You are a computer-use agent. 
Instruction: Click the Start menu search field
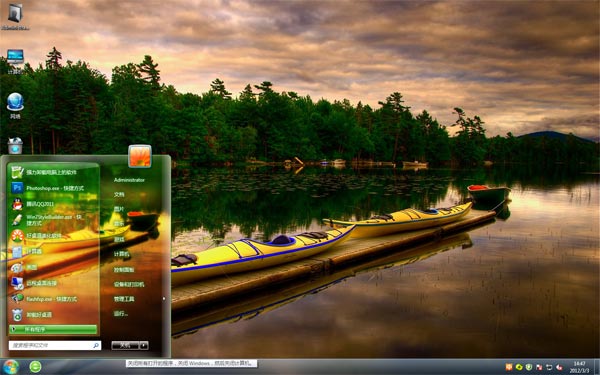click(x=55, y=345)
